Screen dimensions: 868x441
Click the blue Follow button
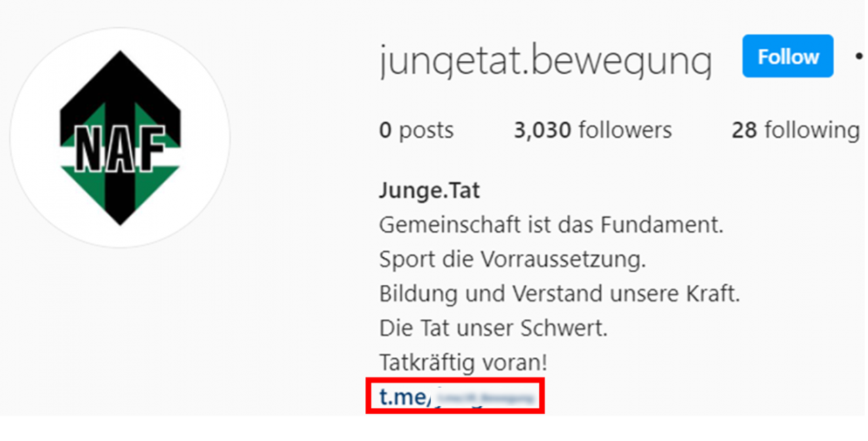tap(787, 56)
